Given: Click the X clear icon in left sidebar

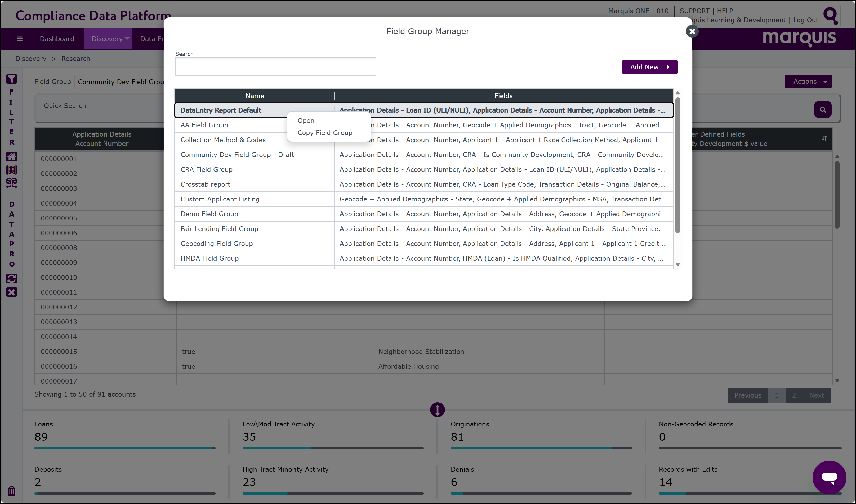Looking at the screenshot, I should click(12, 292).
